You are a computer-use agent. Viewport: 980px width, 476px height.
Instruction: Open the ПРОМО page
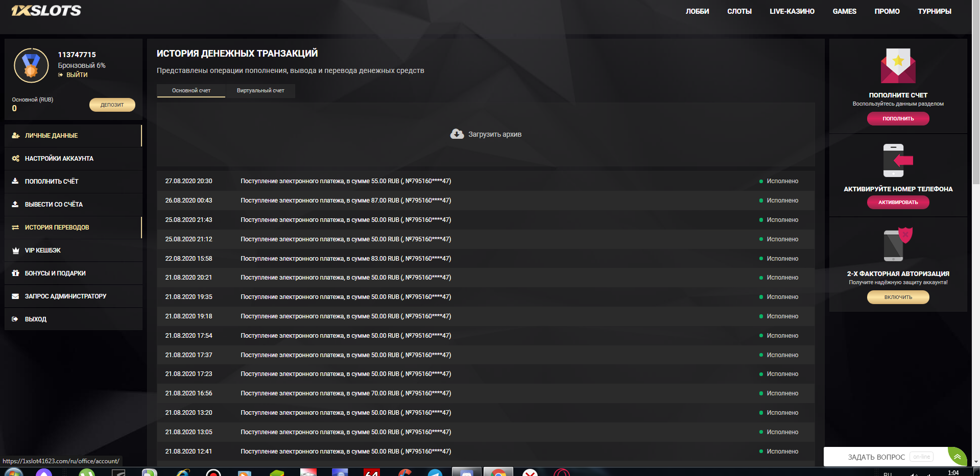click(x=887, y=11)
